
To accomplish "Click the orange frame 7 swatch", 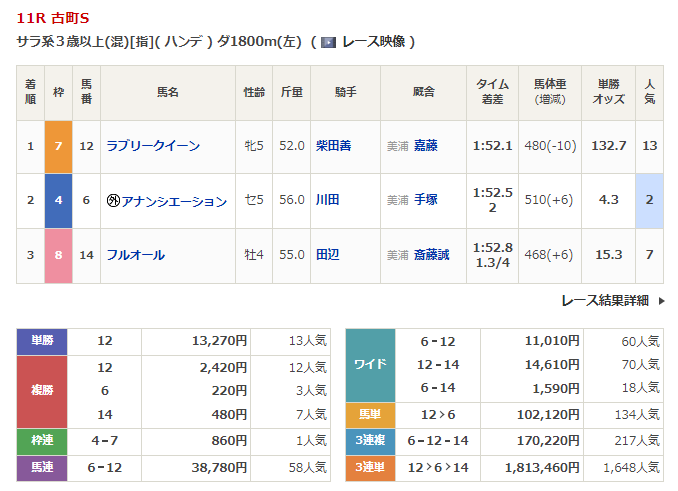I will [58, 147].
